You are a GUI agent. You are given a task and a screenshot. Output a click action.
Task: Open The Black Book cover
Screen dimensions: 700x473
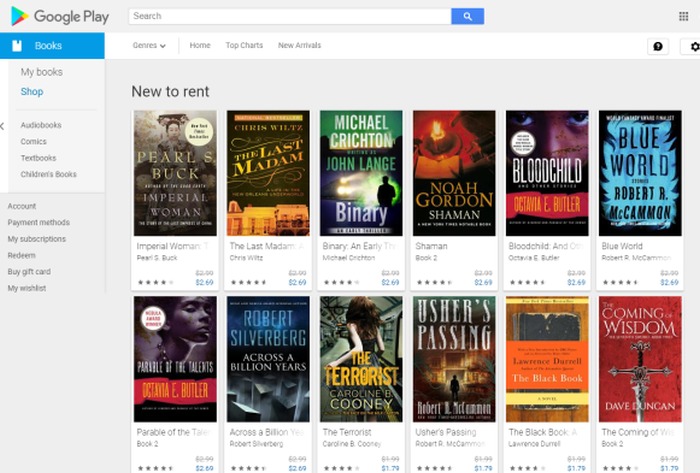[x=547, y=359]
